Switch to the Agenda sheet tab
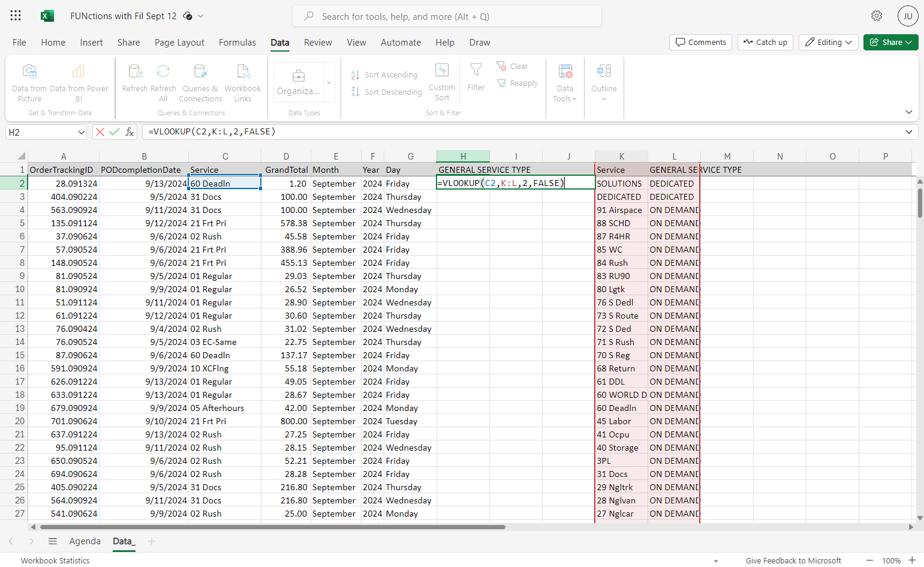The height and width of the screenshot is (567, 924). (85, 541)
